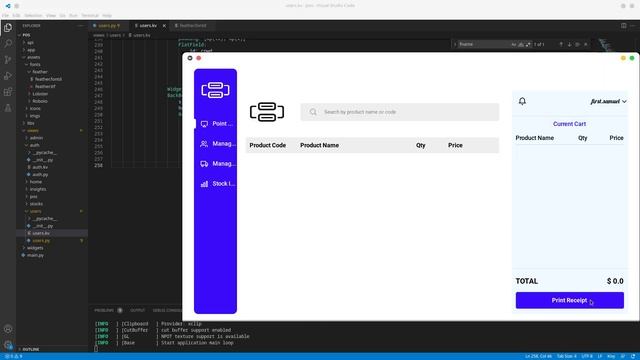Open the Terminal menu in VS Code
This screenshot has width=640, height=360.
tap(90, 16)
